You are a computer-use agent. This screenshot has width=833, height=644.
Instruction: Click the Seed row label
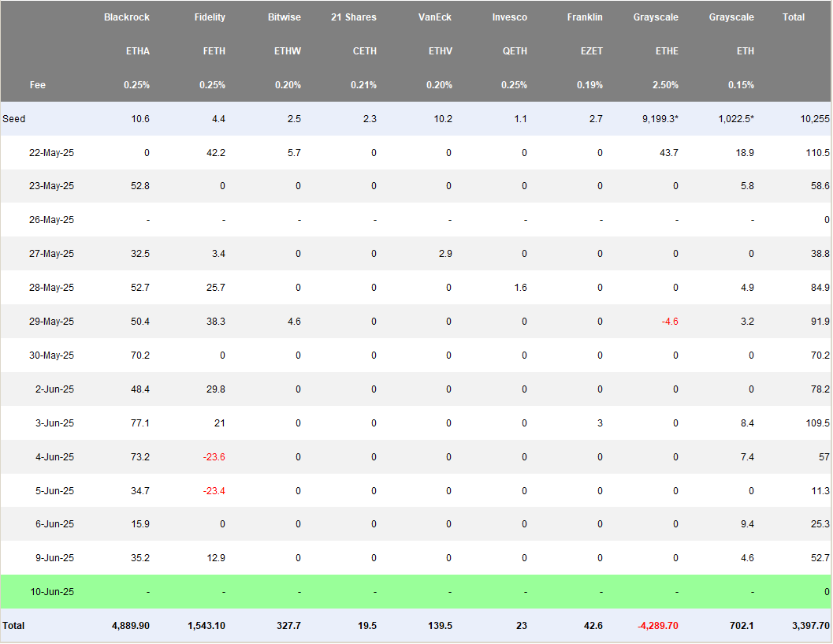click(14, 118)
